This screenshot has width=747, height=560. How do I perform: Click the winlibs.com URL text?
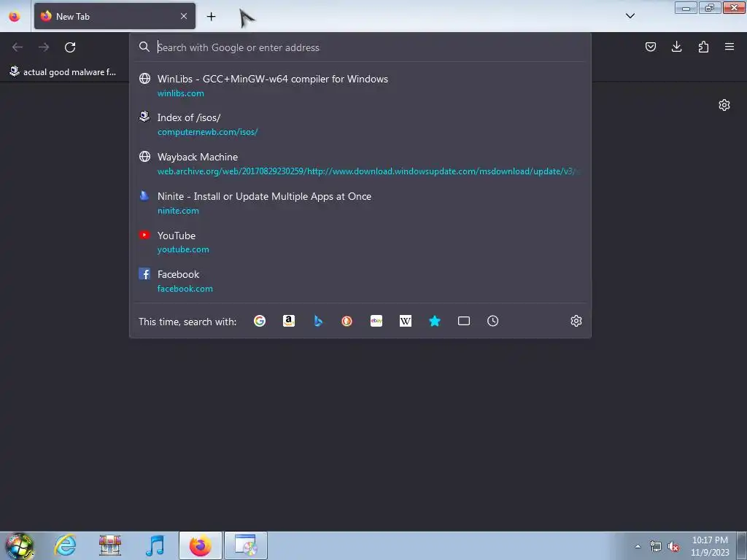click(181, 93)
